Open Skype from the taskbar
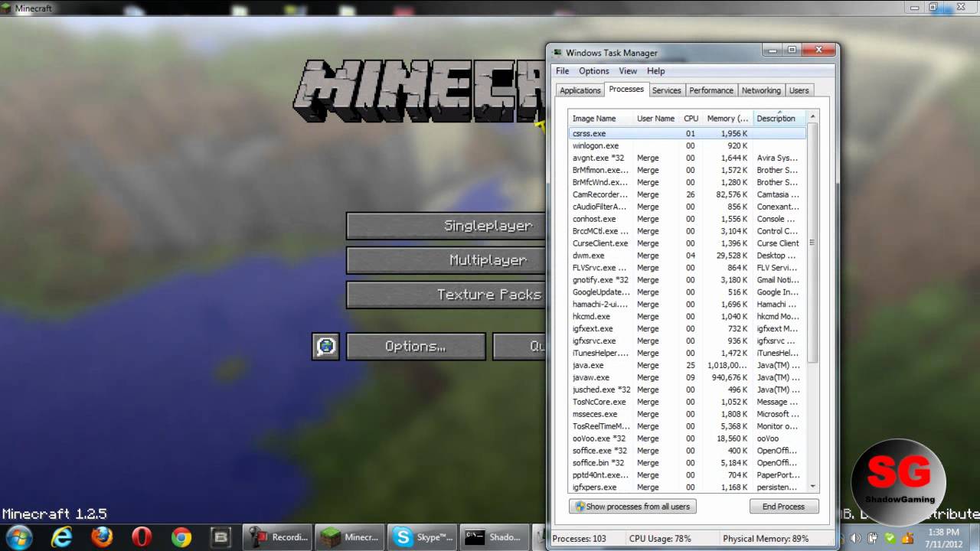 tap(423, 537)
